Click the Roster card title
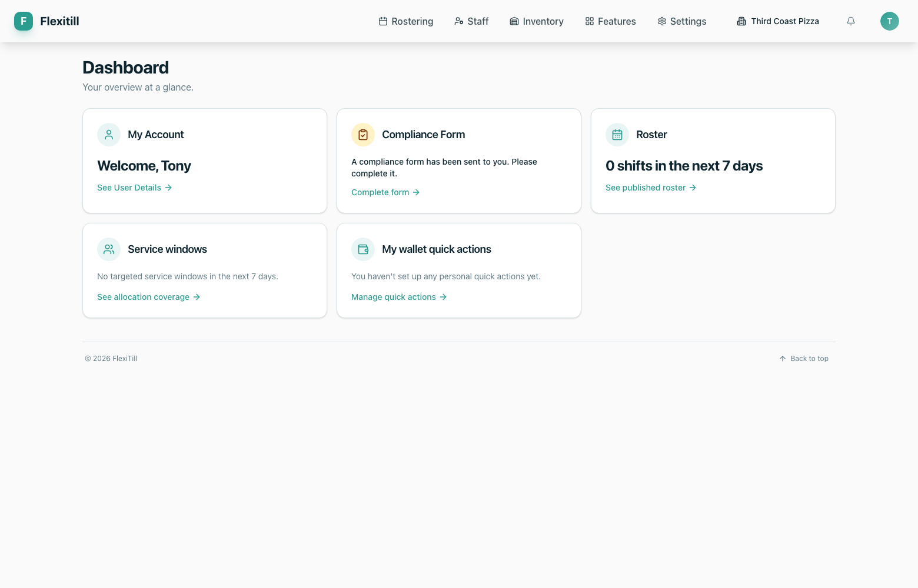This screenshot has height=588, width=918. [651, 135]
